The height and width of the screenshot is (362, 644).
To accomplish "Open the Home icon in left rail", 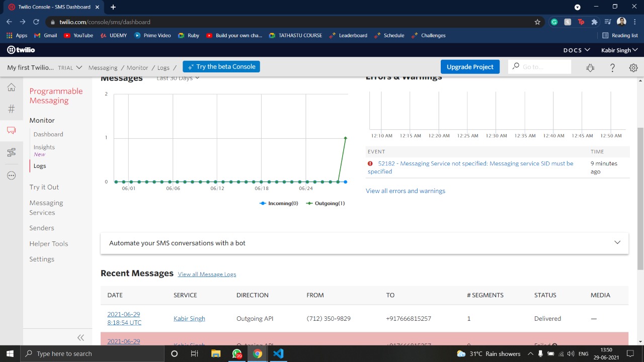I will click(x=11, y=87).
